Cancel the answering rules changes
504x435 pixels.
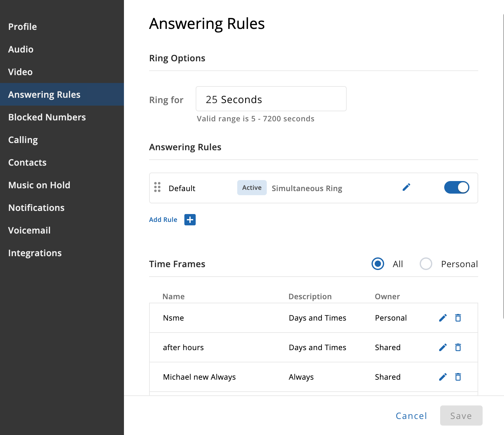[x=411, y=416]
